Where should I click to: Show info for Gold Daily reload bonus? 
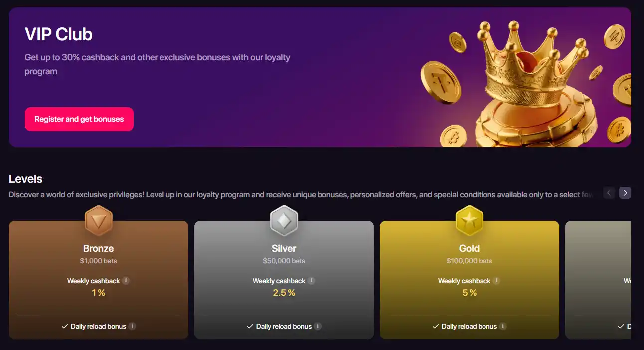503,326
